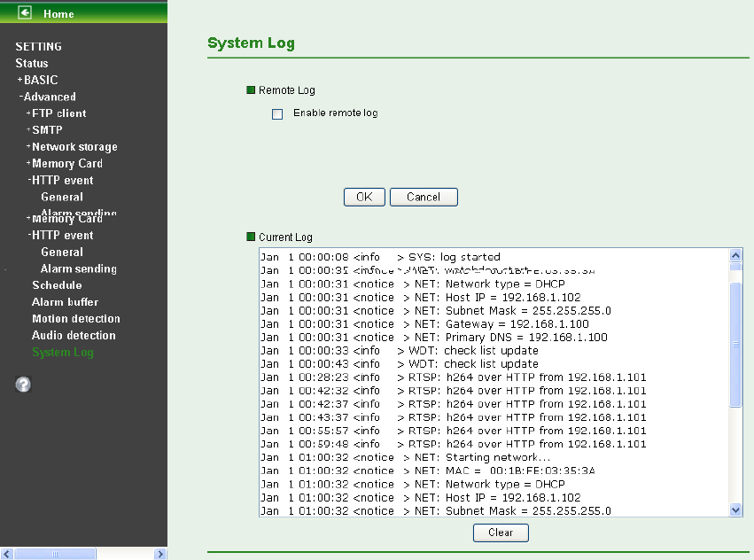
Task: Click sidebar horizontal scroll right arrow
Action: (160, 554)
